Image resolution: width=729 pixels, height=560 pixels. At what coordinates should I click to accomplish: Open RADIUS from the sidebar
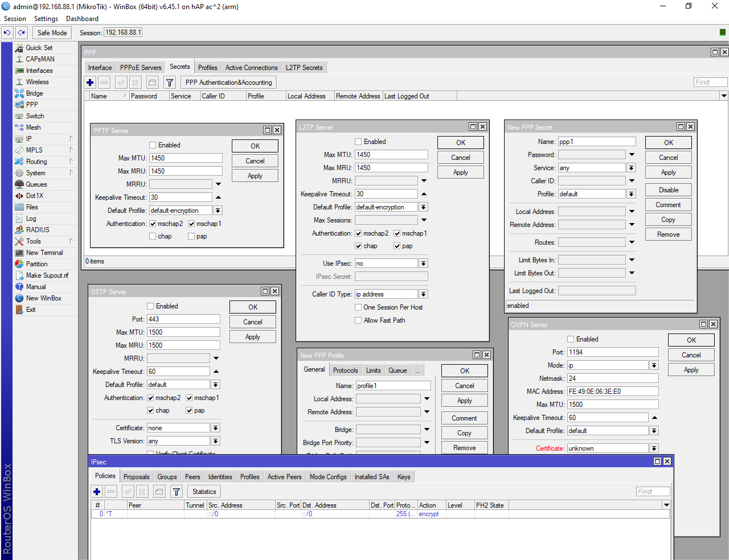click(38, 230)
